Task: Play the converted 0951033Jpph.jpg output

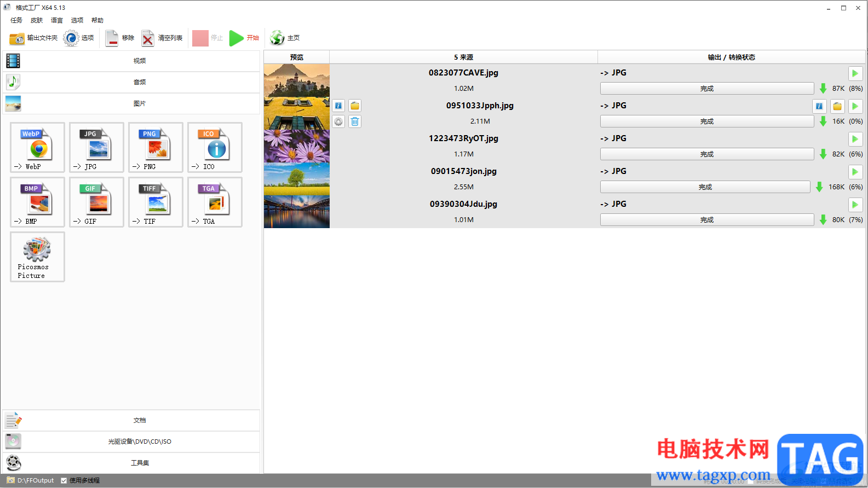Action: (x=855, y=106)
